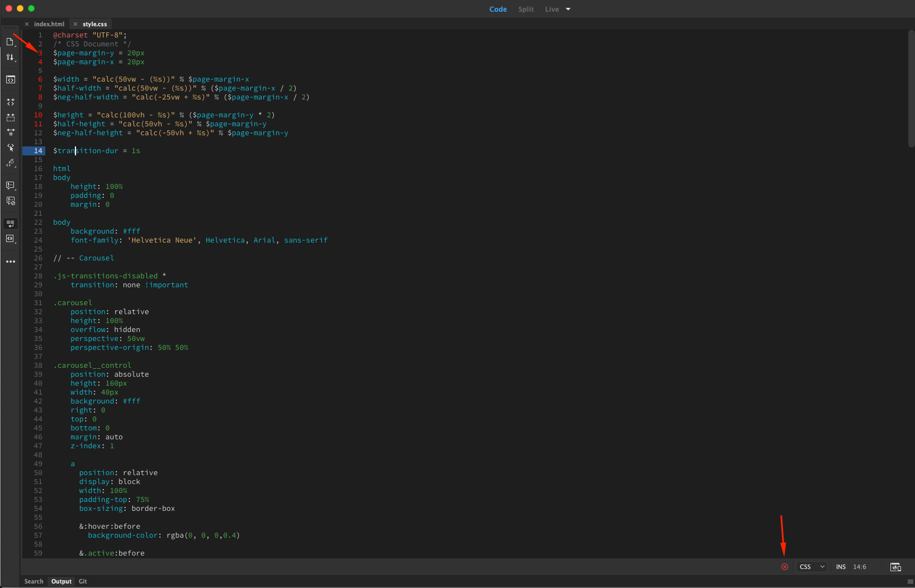The height and width of the screenshot is (588, 915).
Task: Open the responsive preview icon in status bar
Action: coord(895,567)
